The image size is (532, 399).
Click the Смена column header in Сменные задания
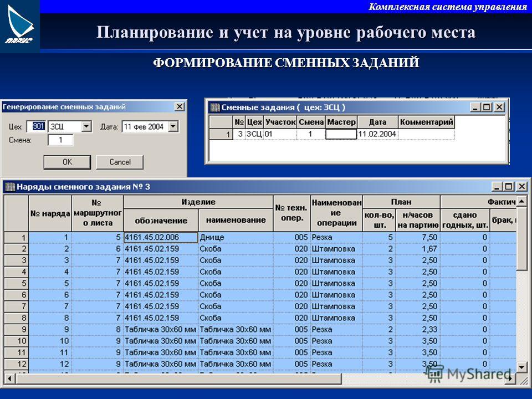click(x=311, y=122)
